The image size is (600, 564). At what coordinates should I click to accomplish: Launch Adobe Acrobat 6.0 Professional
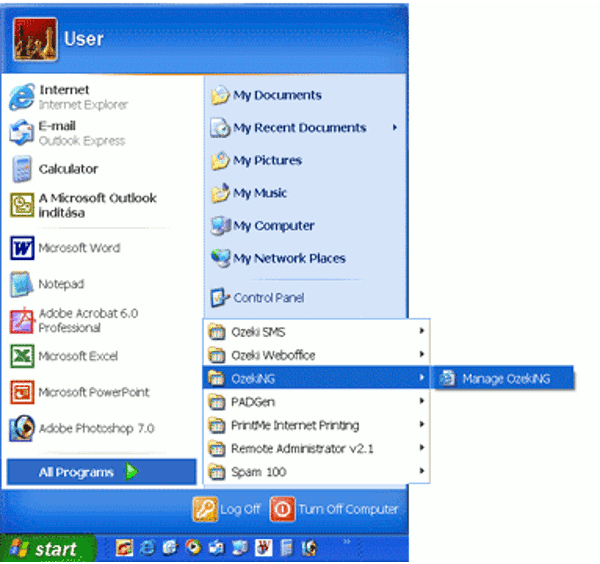[73, 320]
